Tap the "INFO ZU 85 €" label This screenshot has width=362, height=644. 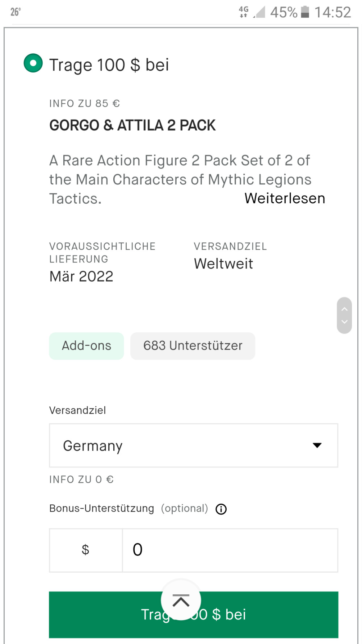[x=85, y=104]
